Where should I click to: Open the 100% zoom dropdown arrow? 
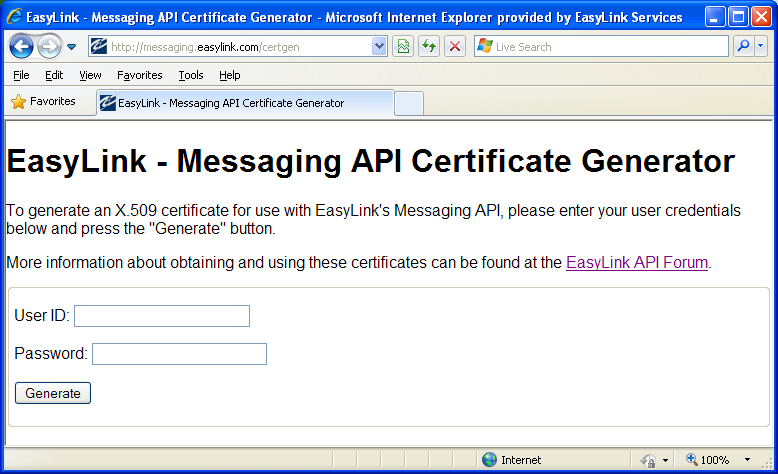coord(747,460)
